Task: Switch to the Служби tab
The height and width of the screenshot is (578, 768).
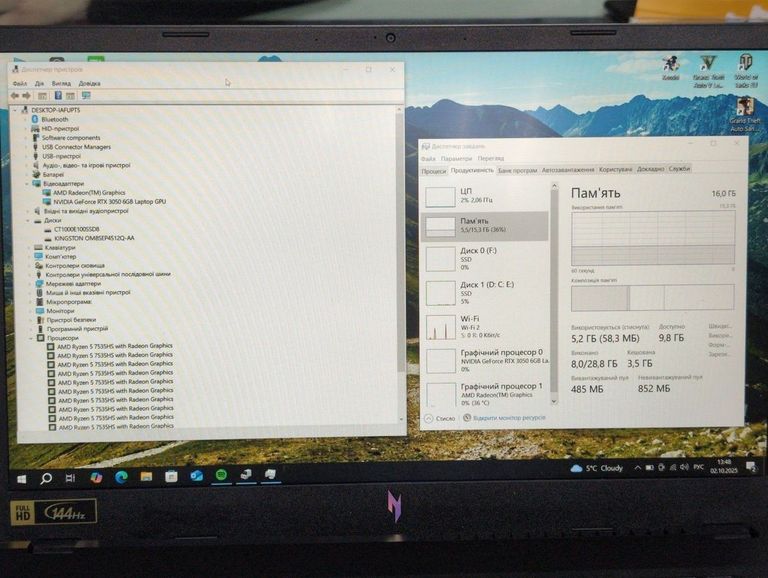Action: (679, 169)
